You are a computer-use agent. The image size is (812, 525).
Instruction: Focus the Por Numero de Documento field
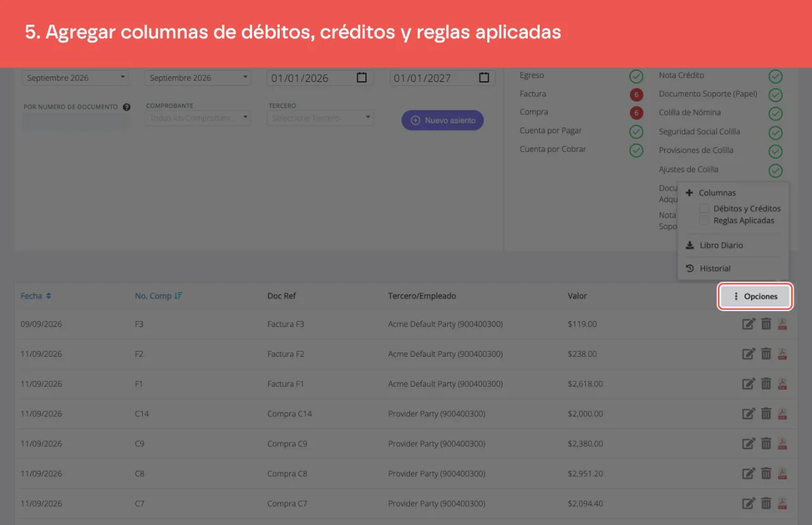tap(76, 121)
